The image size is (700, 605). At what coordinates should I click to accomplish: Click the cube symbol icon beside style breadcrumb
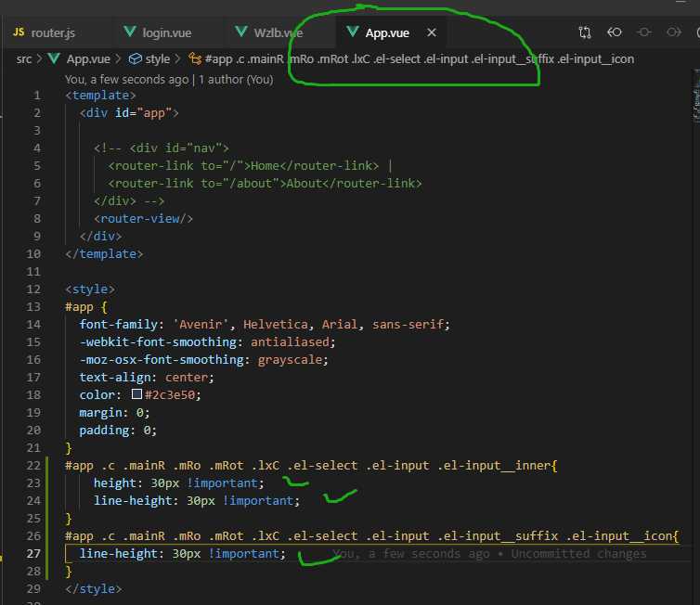[135, 58]
